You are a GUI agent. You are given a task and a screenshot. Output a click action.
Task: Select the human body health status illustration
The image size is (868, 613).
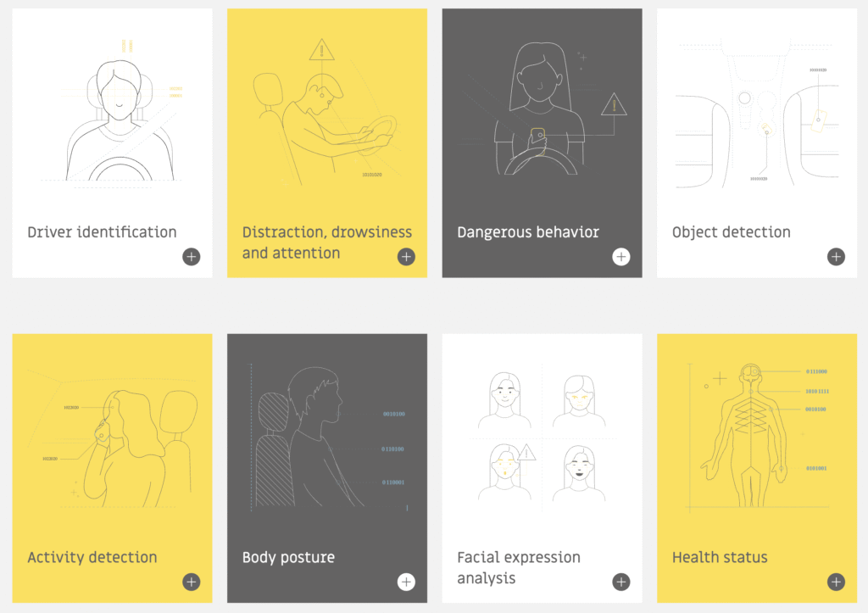click(x=759, y=437)
